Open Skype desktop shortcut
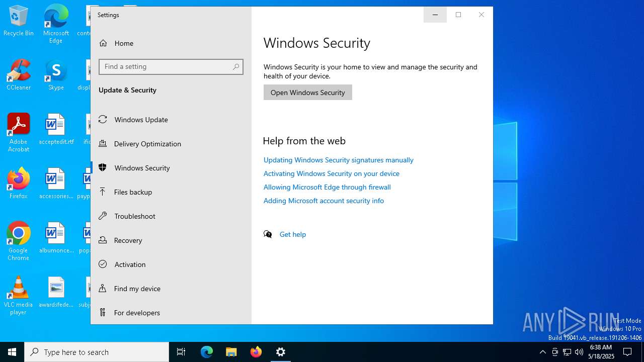 click(56, 75)
